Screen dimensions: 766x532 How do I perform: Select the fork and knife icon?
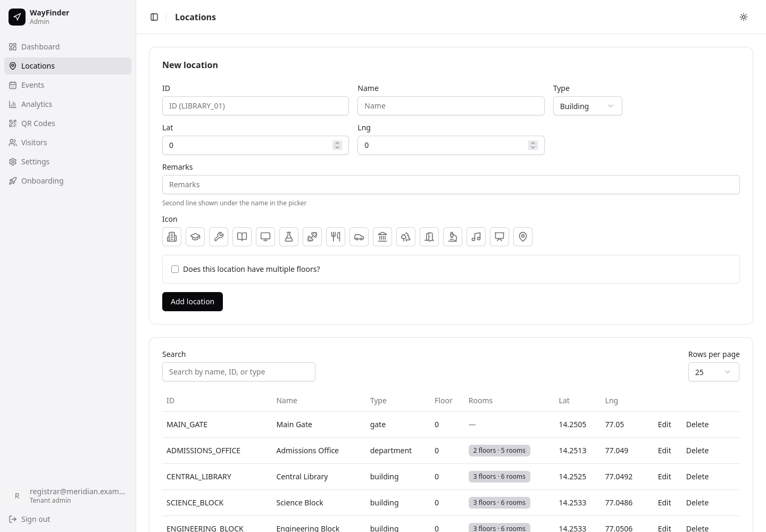pos(336,237)
